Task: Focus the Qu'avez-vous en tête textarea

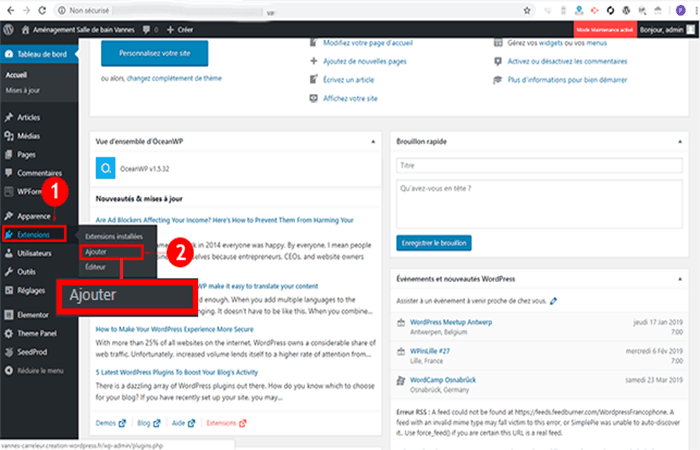Action: [539, 204]
